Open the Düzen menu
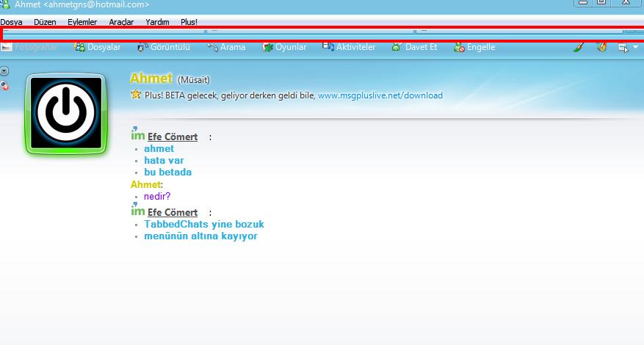This screenshot has height=345, width=644. click(x=45, y=22)
